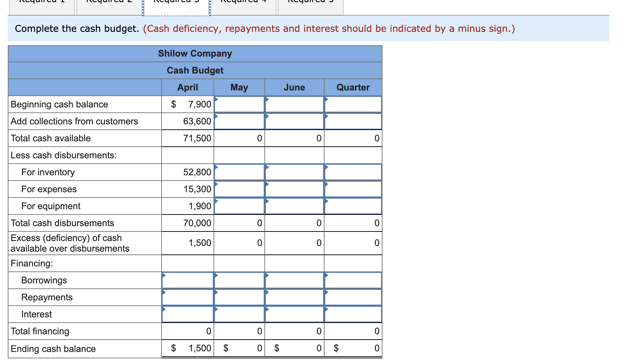The width and height of the screenshot is (637, 364).
Task: Click the Total financing row label
Action: point(40,331)
